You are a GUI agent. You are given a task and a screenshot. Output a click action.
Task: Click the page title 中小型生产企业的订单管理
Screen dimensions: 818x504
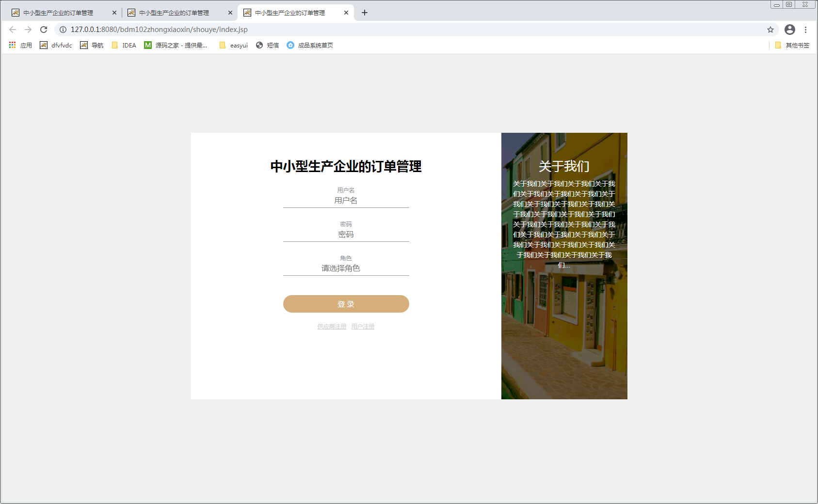tap(346, 166)
